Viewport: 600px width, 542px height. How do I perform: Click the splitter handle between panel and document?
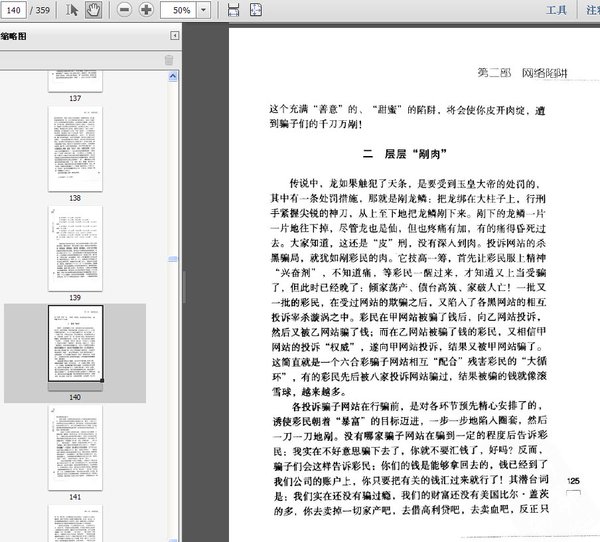(x=184, y=287)
